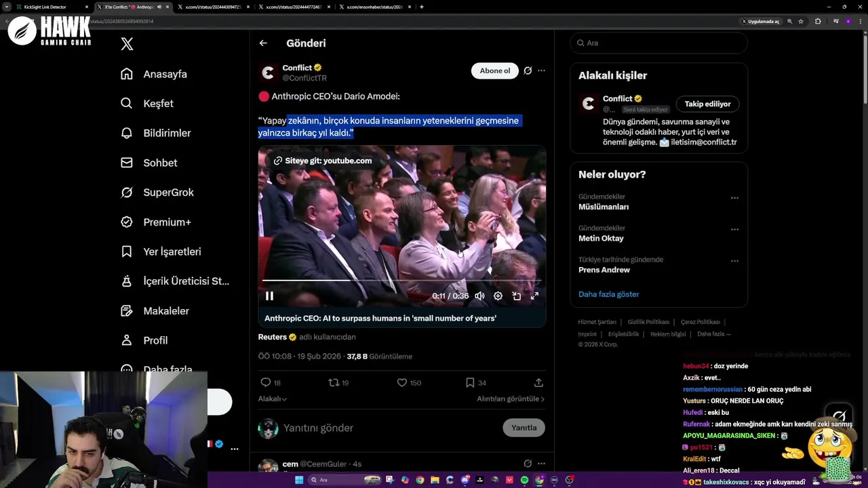Open video settings gear
This screenshot has width=868, height=488.
tap(498, 296)
